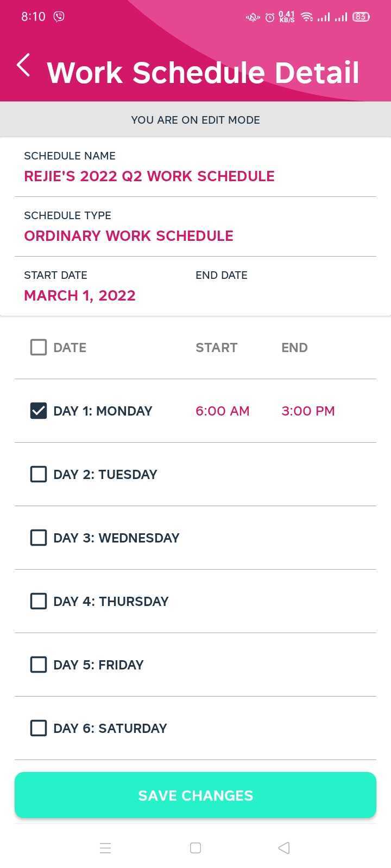391x868 pixels.
Task: Open Viber notification icon in status bar
Action: tap(59, 17)
